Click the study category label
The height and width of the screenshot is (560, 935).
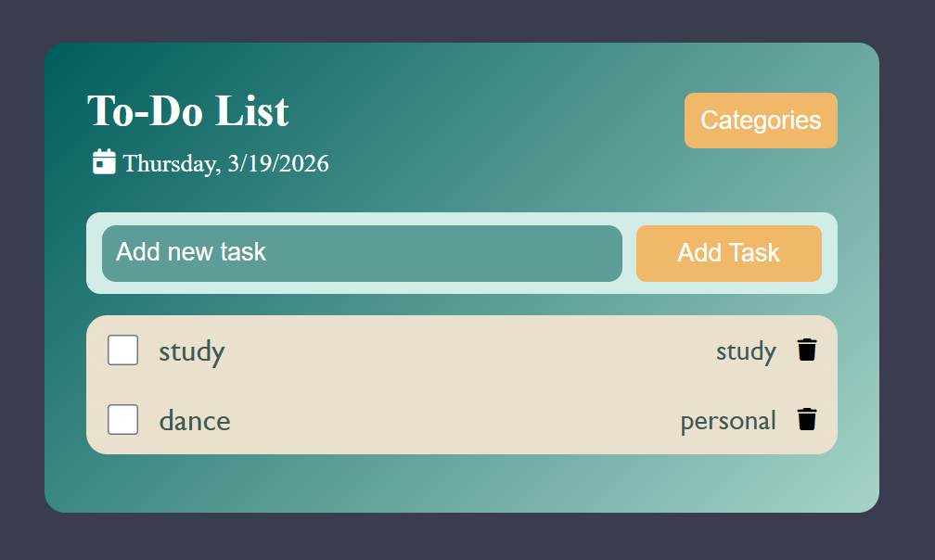tap(746, 351)
